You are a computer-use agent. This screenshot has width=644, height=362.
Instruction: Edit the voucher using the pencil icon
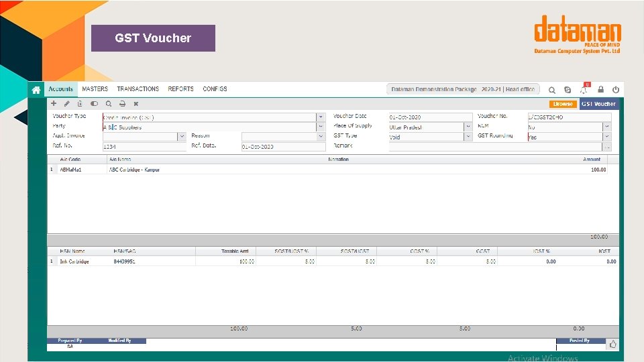(67, 104)
